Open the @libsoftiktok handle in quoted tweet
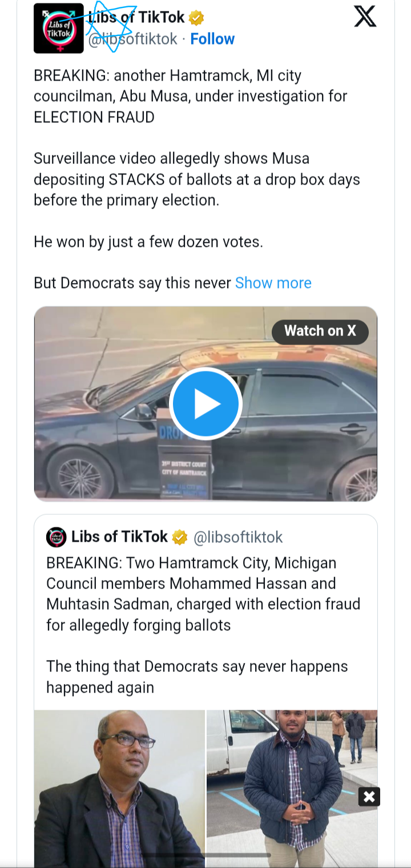The height and width of the screenshot is (868, 411). coord(238,537)
